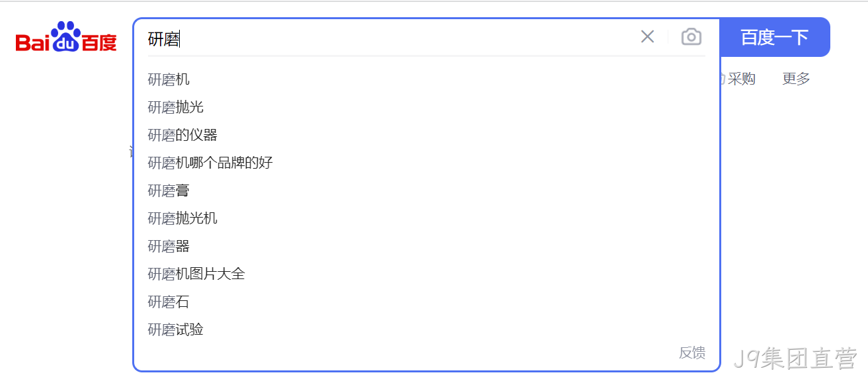The image size is (868, 379).
Task: Select suggestion 研磨石
Action: pyautogui.click(x=426, y=302)
